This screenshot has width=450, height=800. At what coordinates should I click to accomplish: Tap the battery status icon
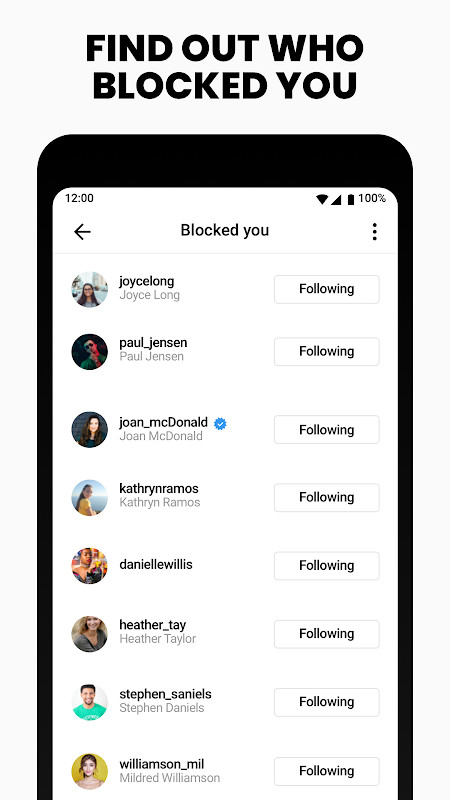tap(351, 199)
